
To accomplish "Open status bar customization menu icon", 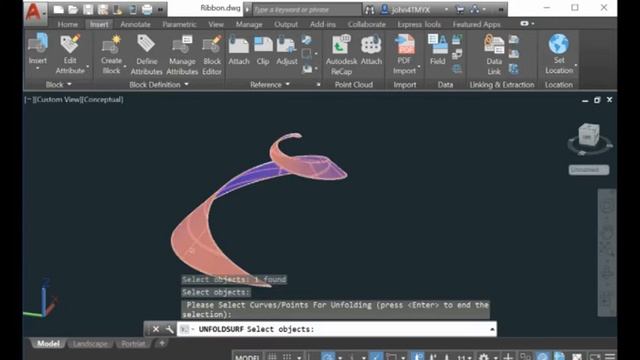I will pos(610,357).
